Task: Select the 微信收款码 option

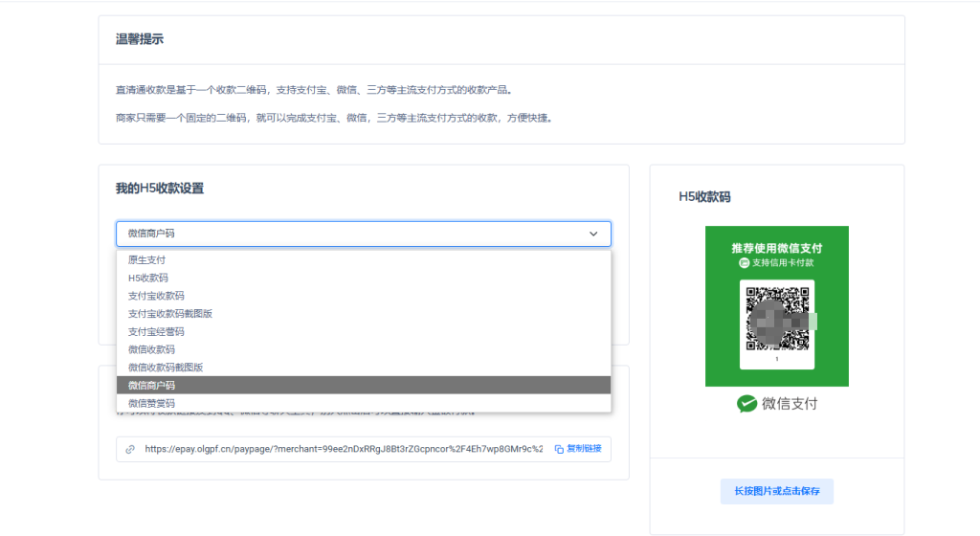Action: pos(363,349)
